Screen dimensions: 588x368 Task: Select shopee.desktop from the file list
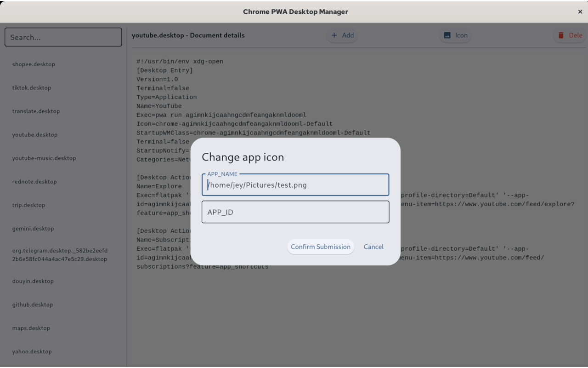[34, 64]
